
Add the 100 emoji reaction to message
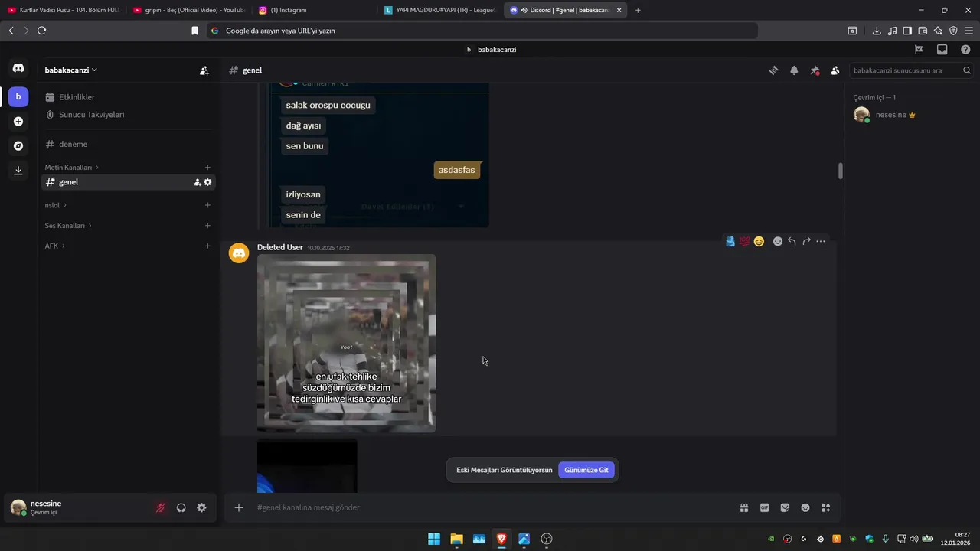(744, 241)
